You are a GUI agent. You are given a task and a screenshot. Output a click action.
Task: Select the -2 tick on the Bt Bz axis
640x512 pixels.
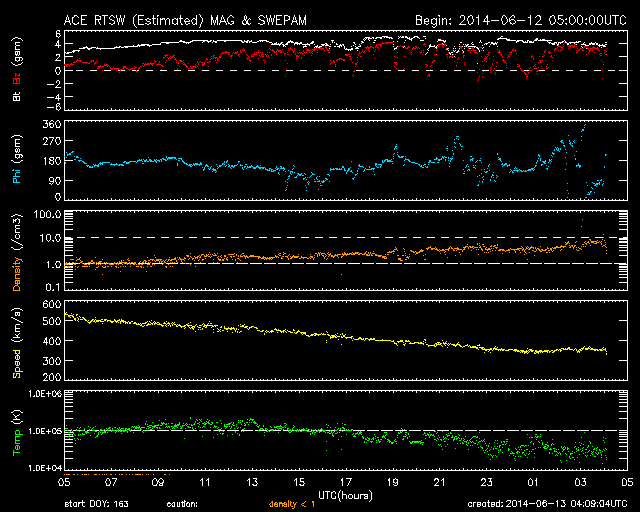coord(54,84)
